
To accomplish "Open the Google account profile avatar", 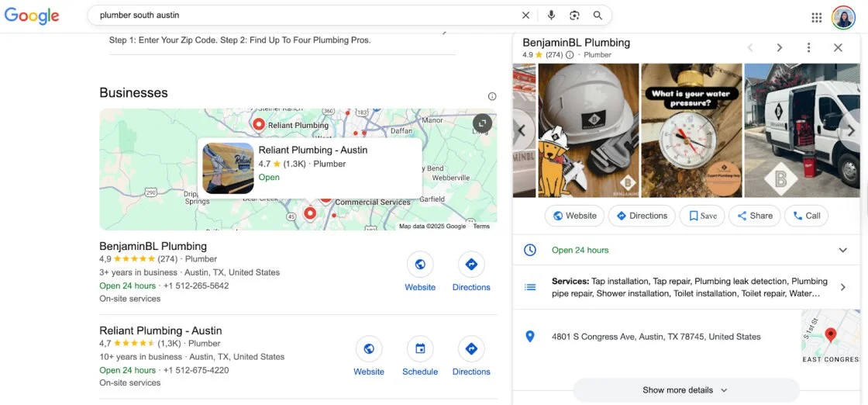I will pos(844,17).
